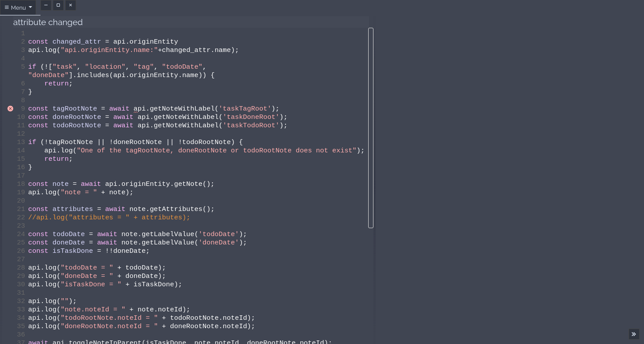The width and height of the screenshot is (644, 344).
Task: Click "location" string on line 5
Action: (105, 67)
